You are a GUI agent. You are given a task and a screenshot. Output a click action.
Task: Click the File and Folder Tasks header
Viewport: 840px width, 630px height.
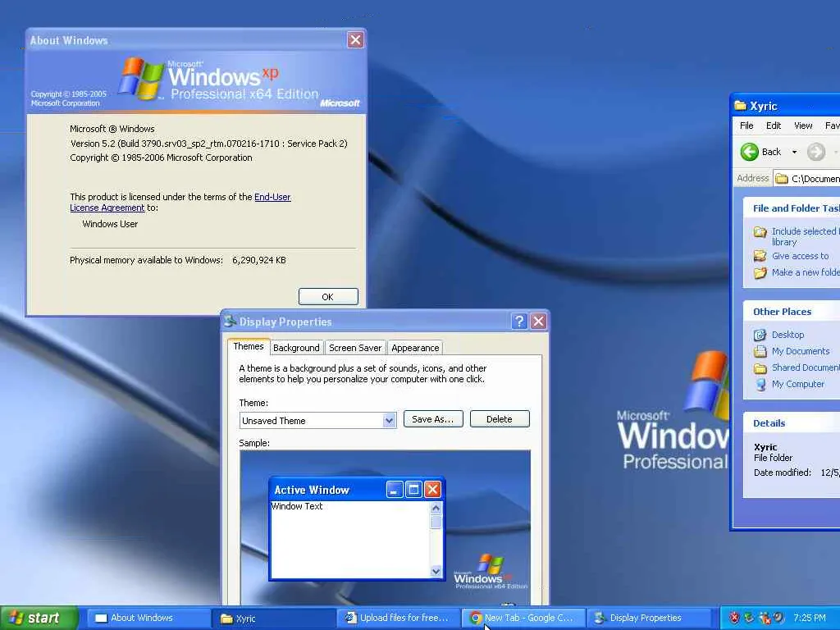[792, 208]
